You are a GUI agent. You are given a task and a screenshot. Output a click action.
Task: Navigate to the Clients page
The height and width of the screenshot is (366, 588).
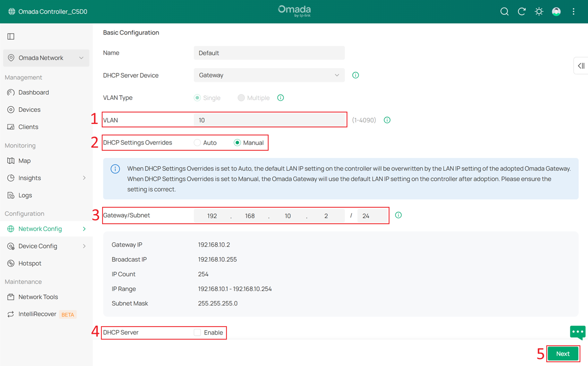(28, 127)
